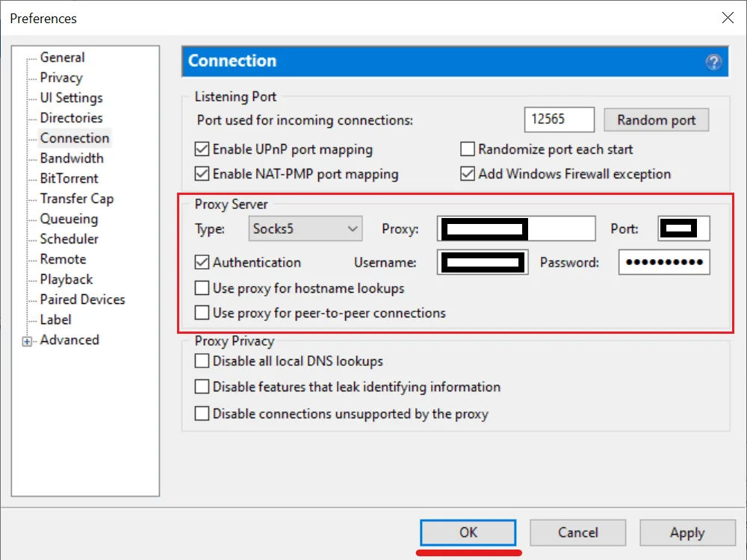Screen dimensions: 747x560
Task: Check Disable connections unsupported by the proxy
Action: pyautogui.click(x=202, y=414)
